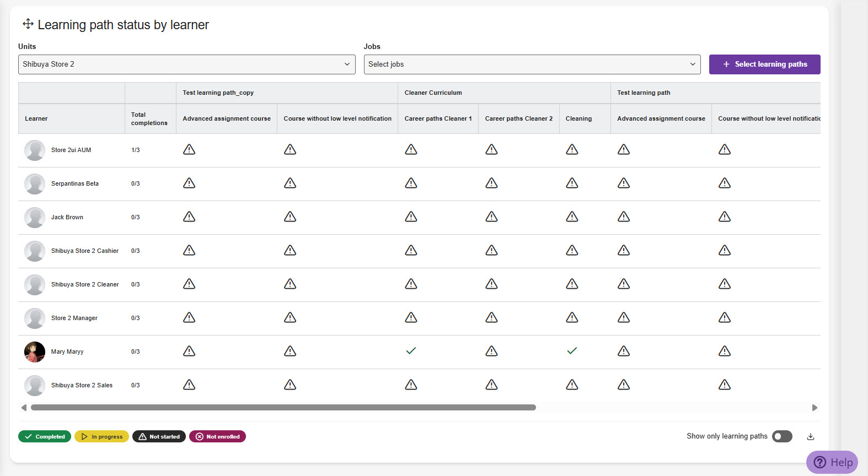Click the move handle icon beside the title
This screenshot has width=868, height=476.
(x=28, y=24)
